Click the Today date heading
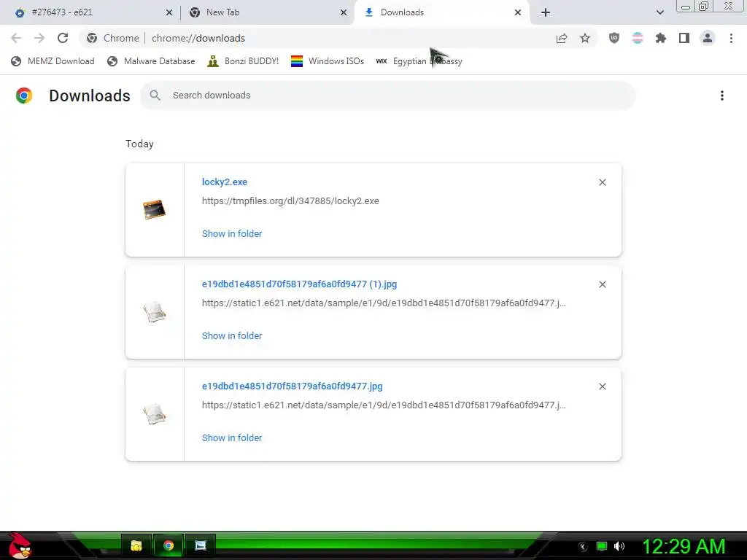Screen dimensions: 747x560 tap(139, 144)
